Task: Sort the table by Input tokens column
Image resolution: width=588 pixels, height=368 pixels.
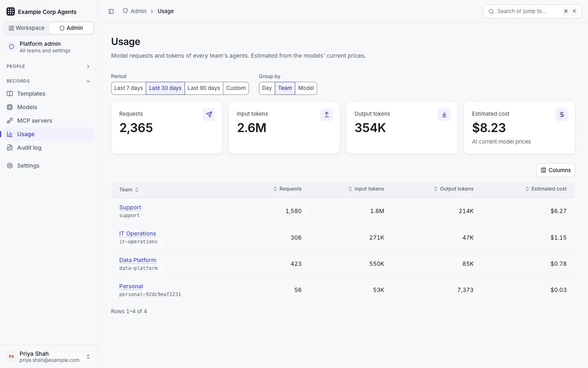Action: click(x=366, y=189)
